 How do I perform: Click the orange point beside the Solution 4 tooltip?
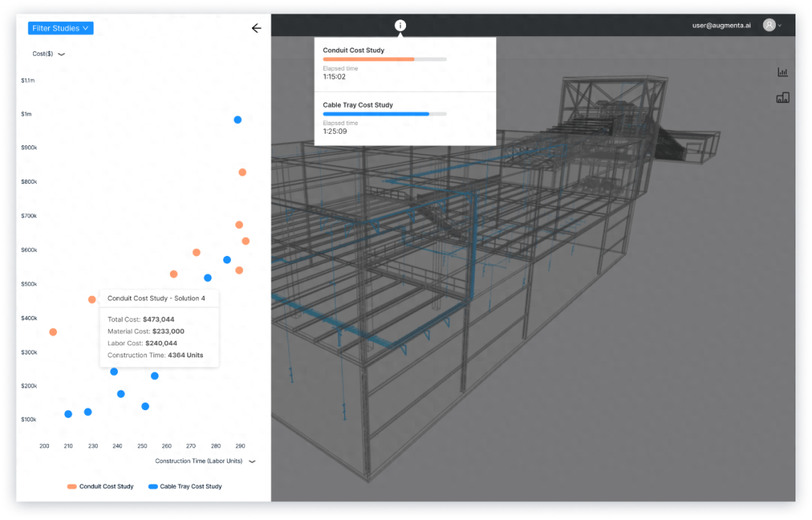[x=92, y=300]
